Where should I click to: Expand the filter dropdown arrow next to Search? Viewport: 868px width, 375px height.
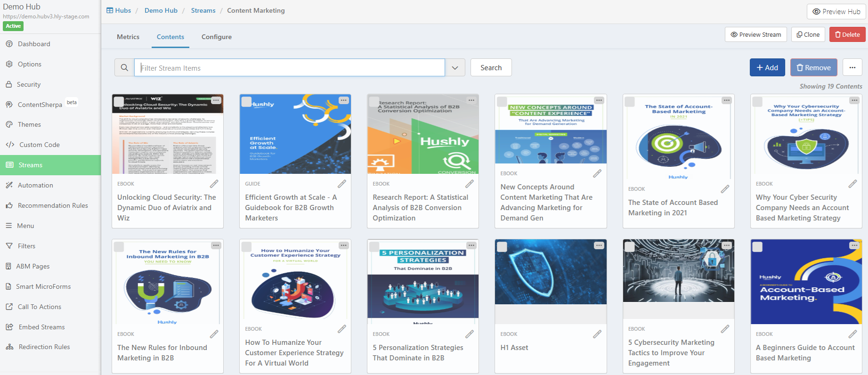tap(455, 67)
